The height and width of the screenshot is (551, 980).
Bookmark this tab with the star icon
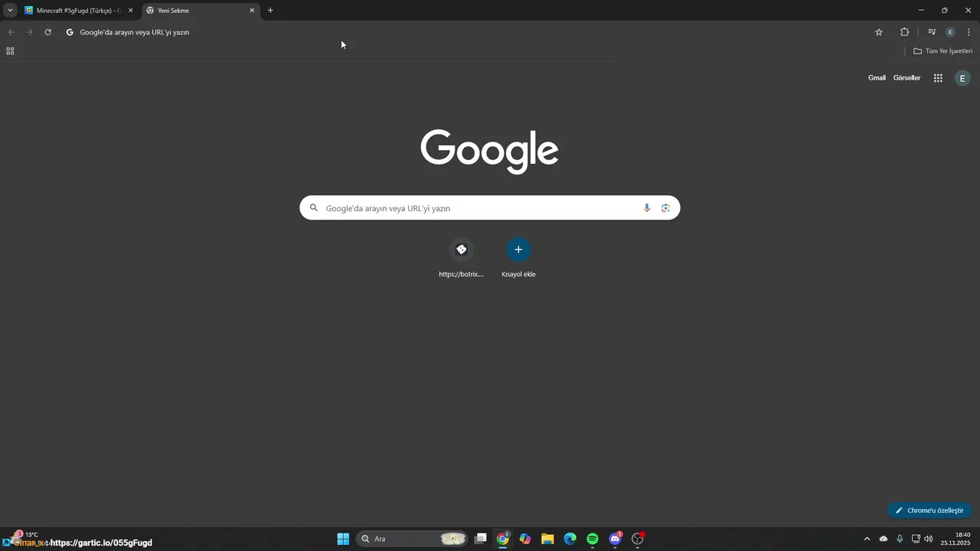click(x=879, y=32)
